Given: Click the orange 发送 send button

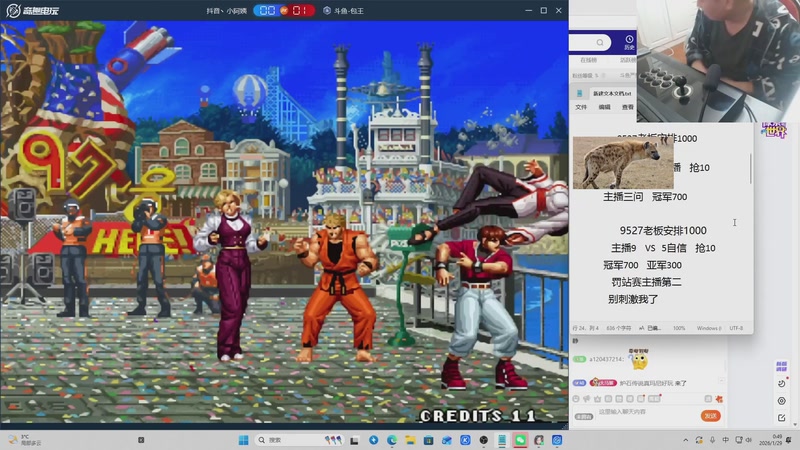Looking at the screenshot, I should click(710, 416).
